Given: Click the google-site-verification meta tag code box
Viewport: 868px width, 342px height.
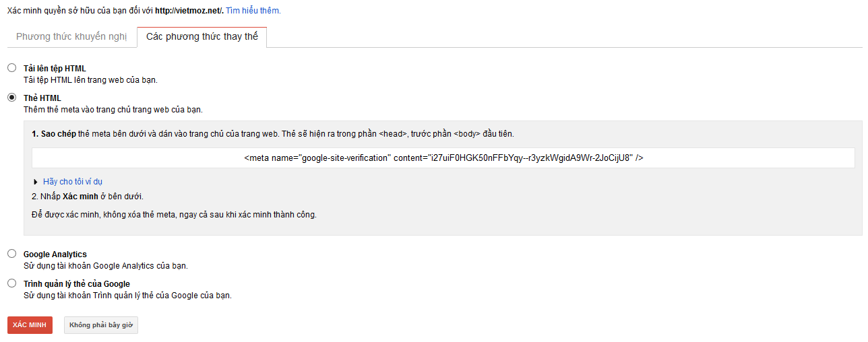Looking at the screenshot, I should (x=443, y=158).
